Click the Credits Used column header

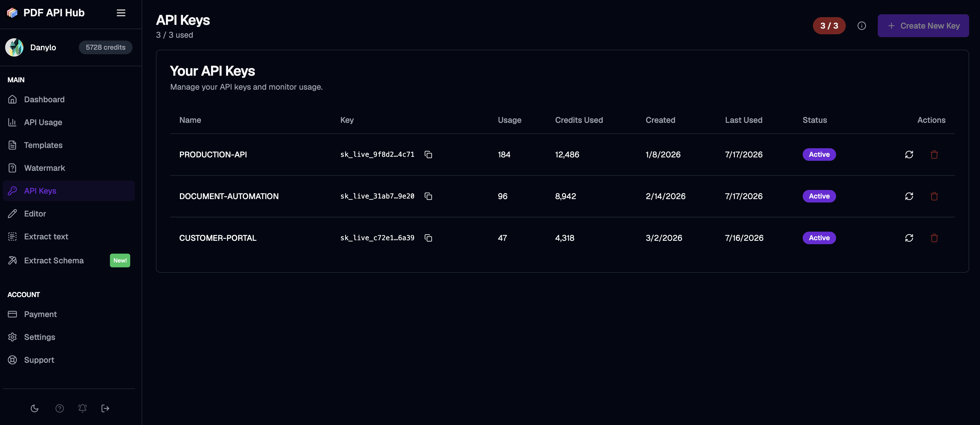(x=579, y=120)
